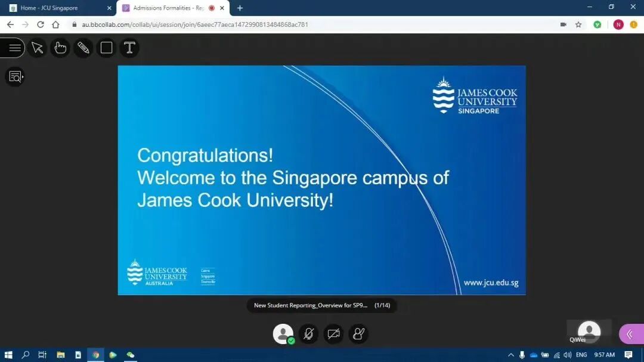Change ENG input language
This screenshot has width=644, height=362.
[x=581, y=355]
